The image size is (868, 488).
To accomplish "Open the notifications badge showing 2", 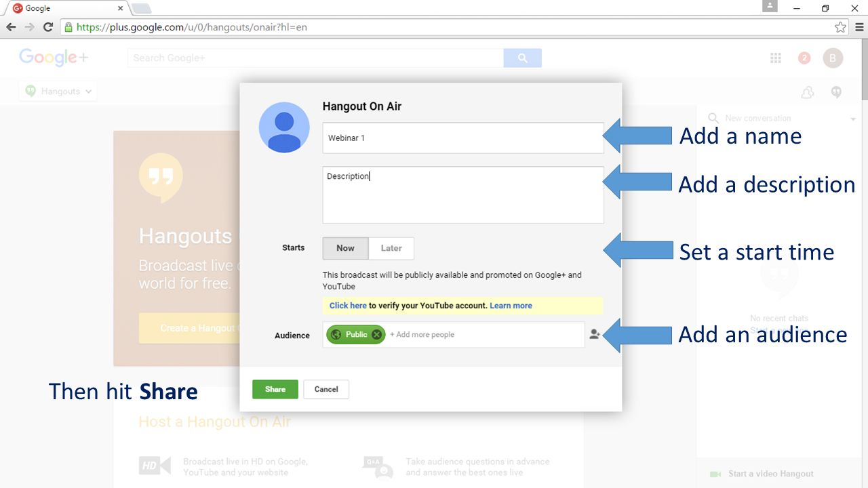I will [x=804, y=58].
